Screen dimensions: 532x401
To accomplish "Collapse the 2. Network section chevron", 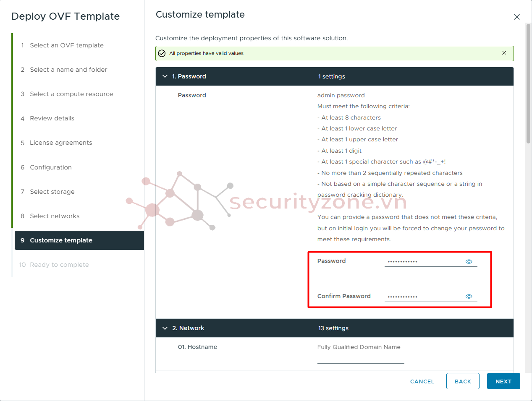I will (165, 328).
